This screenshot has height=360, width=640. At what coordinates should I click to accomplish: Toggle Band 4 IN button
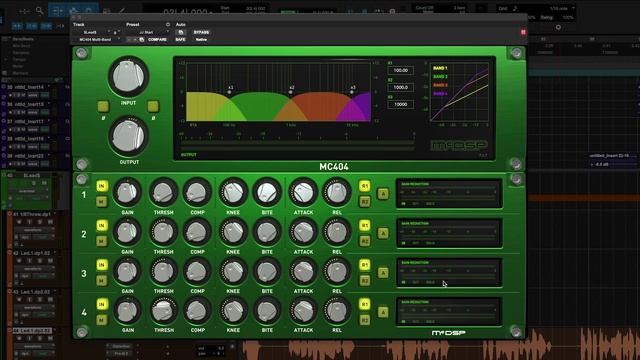pyautogui.click(x=102, y=304)
